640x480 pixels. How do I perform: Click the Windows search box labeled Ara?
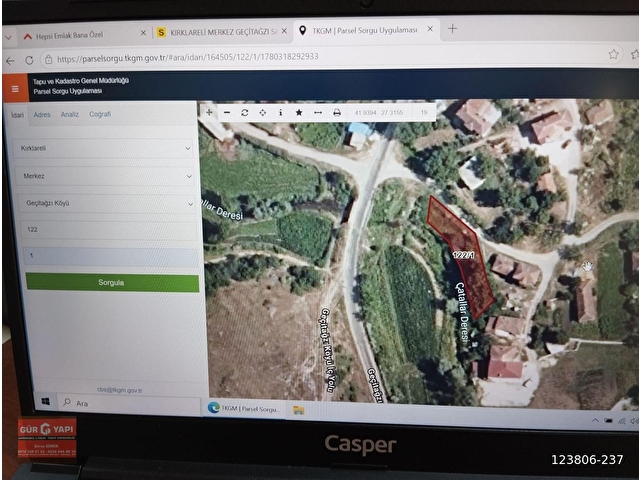click(129, 403)
